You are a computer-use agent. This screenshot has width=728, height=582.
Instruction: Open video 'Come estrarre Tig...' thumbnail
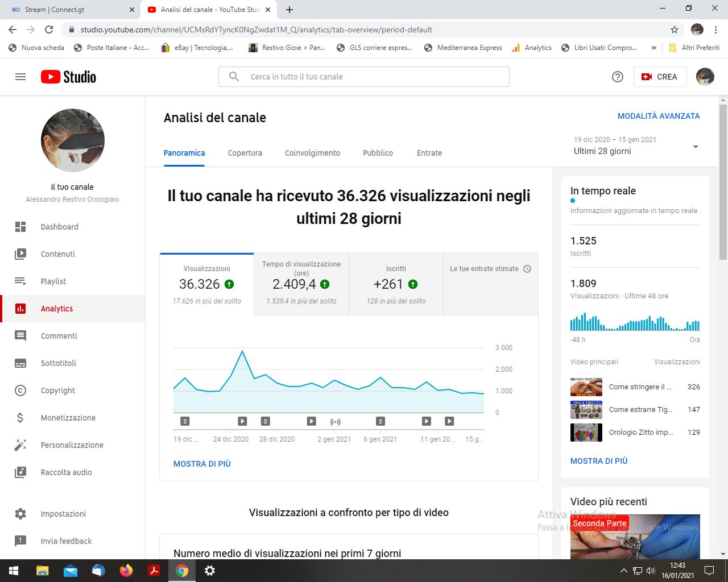point(586,410)
